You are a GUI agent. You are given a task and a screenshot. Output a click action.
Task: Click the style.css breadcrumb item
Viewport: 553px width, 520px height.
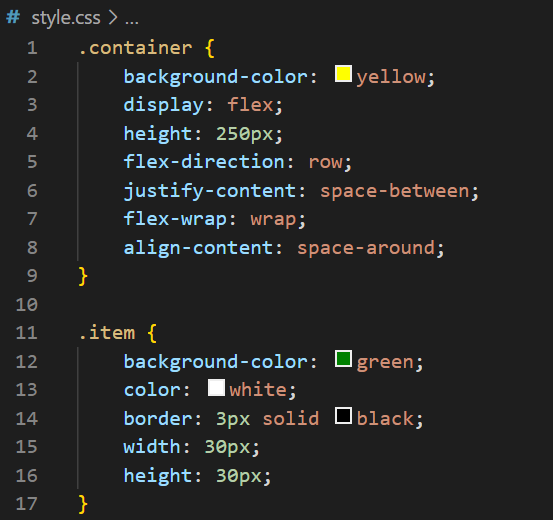[66, 18]
